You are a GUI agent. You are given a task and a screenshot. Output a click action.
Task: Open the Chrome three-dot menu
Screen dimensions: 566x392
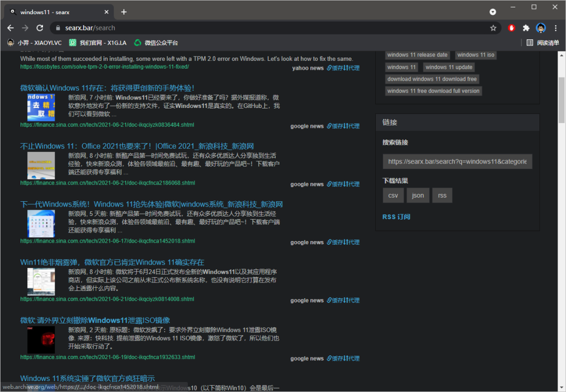pos(556,28)
